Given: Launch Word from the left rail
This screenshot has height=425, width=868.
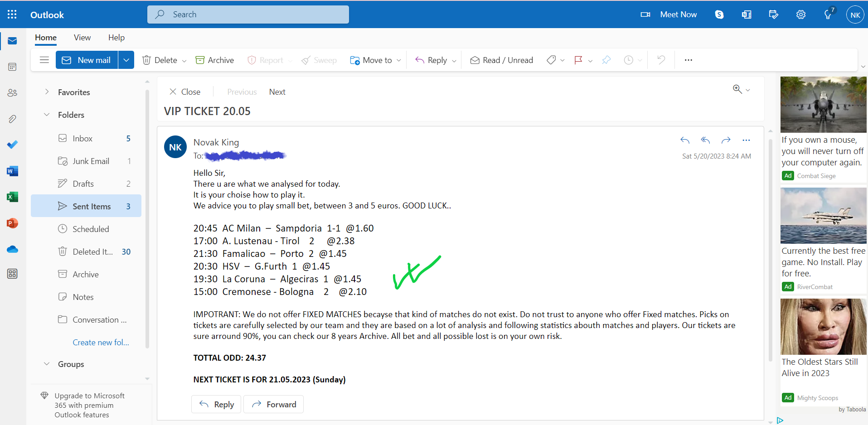Looking at the screenshot, I should tap(12, 171).
